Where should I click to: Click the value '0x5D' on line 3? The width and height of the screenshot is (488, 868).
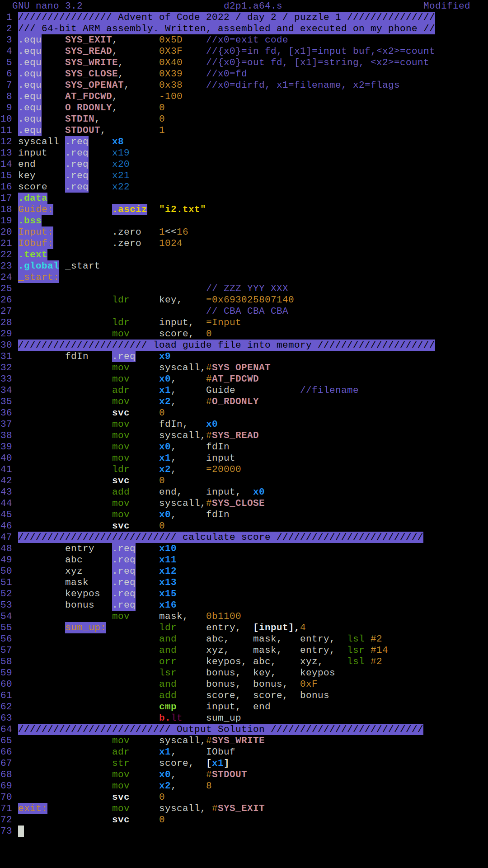pyautogui.click(x=171, y=40)
